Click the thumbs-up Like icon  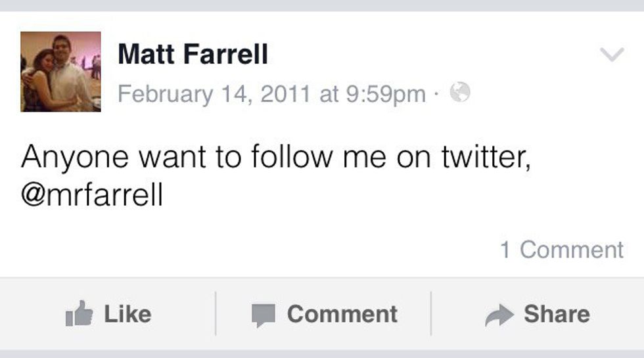click(x=78, y=315)
